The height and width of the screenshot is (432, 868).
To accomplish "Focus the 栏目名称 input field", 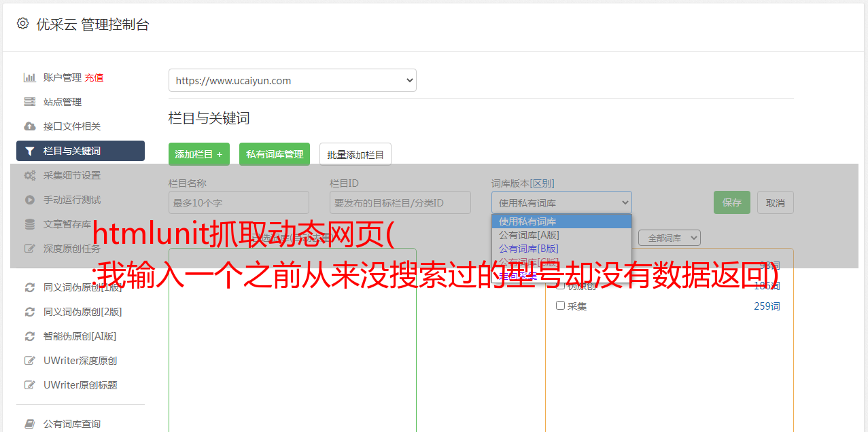I will click(x=239, y=202).
